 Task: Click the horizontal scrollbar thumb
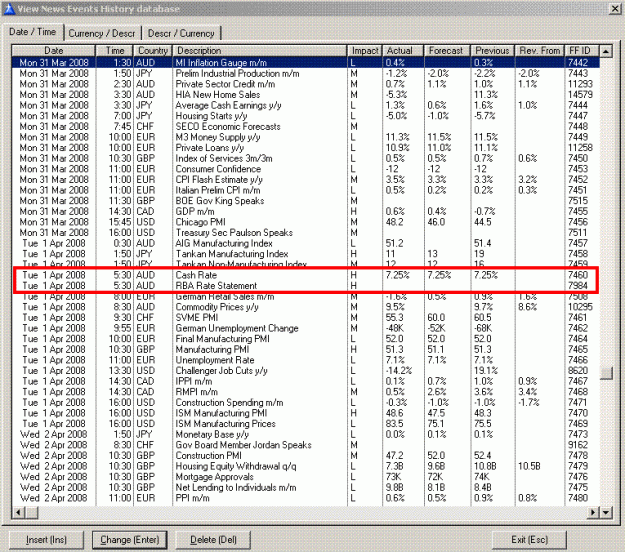[x=32, y=512]
